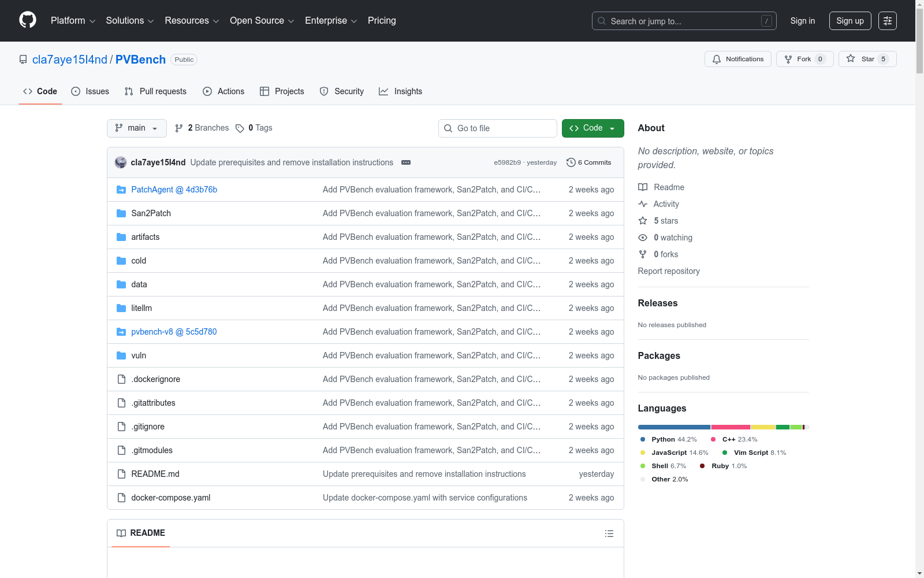Screen dimensions: 924x578
Task: Click the cla7aye15l4nd avatar image
Action: click(x=121, y=162)
